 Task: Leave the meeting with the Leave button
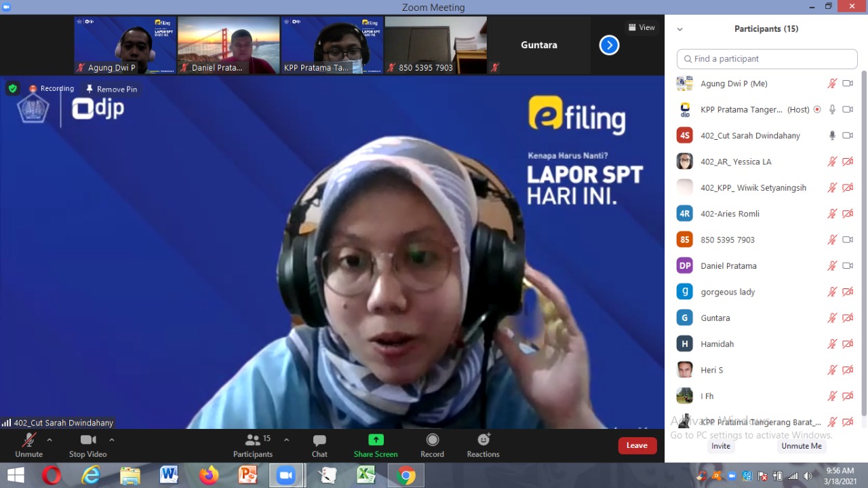point(637,445)
